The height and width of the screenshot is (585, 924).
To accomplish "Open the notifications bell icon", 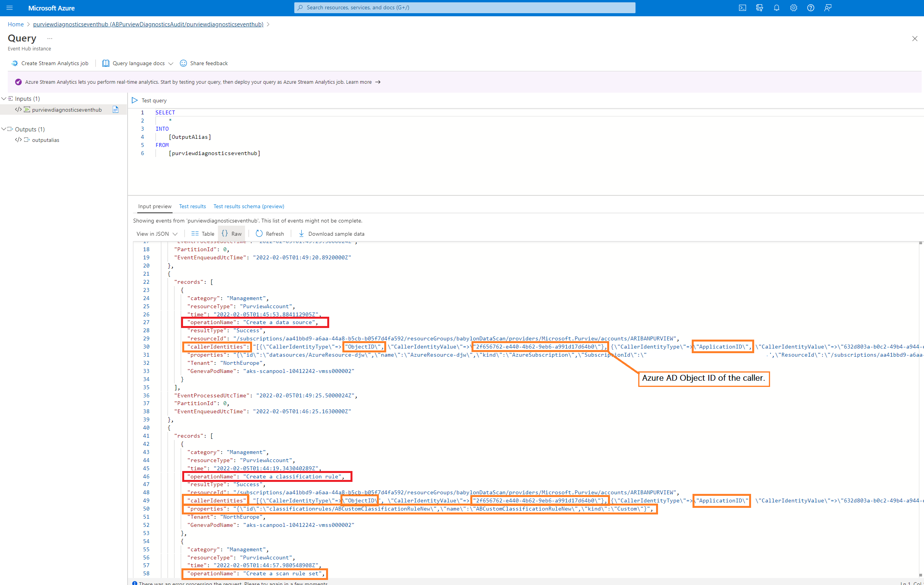I will pos(776,8).
